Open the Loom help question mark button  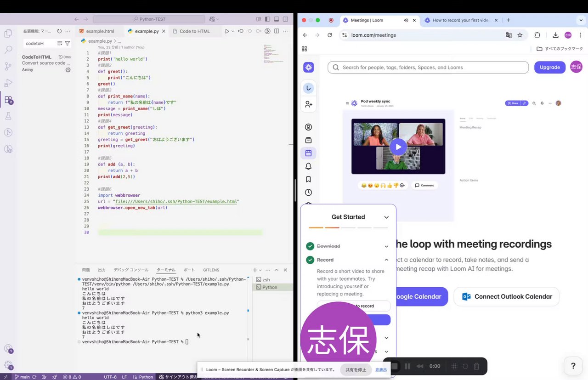click(573, 366)
